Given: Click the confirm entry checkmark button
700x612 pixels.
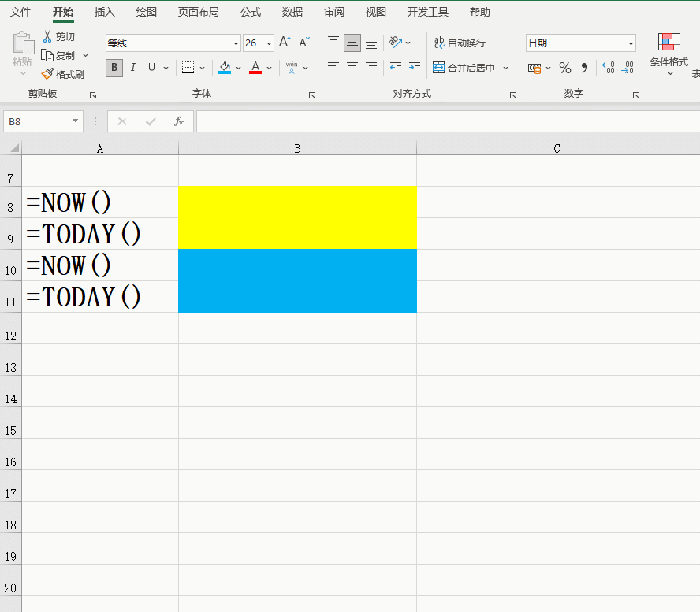Looking at the screenshot, I should (x=151, y=121).
